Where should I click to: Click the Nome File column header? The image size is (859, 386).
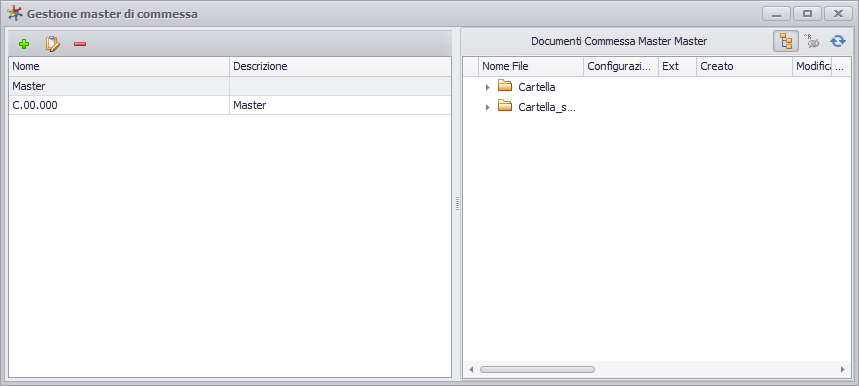click(x=531, y=66)
